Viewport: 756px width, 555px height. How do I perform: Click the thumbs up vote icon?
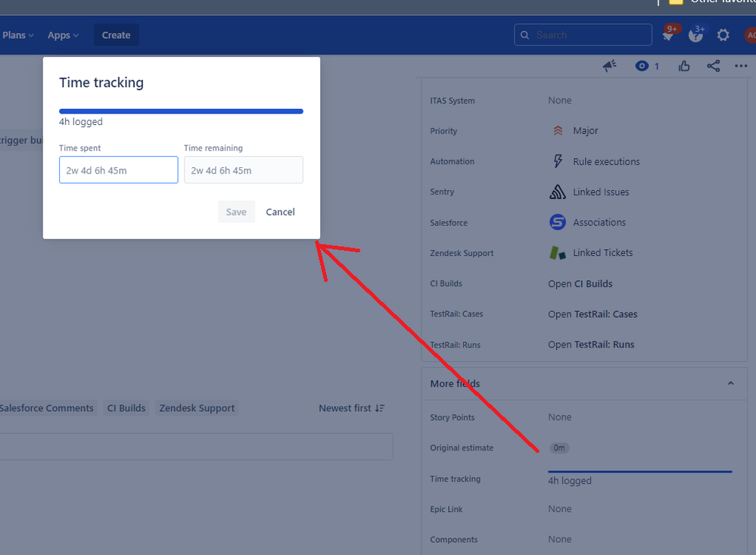[x=683, y=66]
